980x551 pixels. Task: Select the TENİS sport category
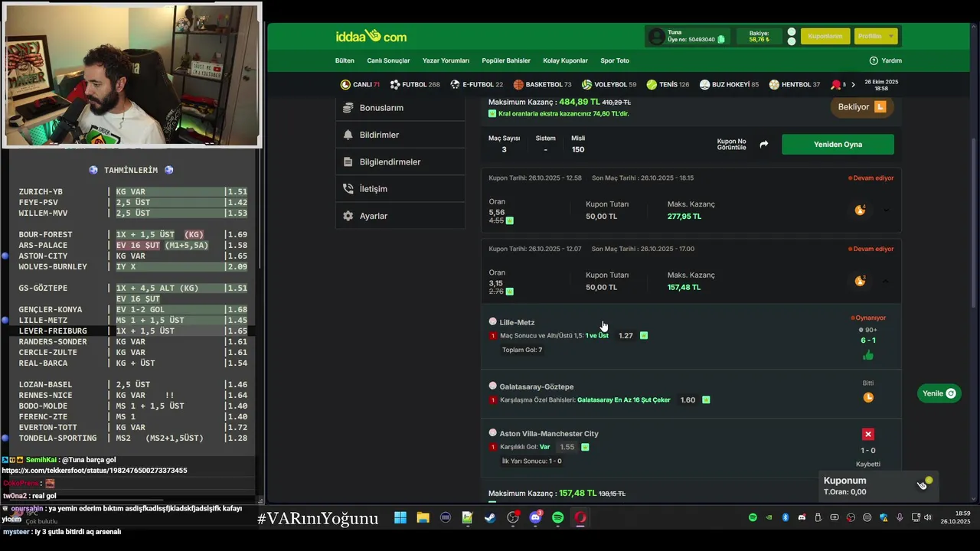pyautogui.click(x=668, y=84)
